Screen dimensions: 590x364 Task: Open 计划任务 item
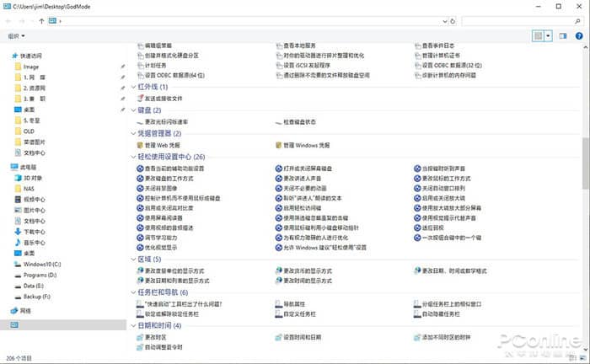tap(155, 66)
